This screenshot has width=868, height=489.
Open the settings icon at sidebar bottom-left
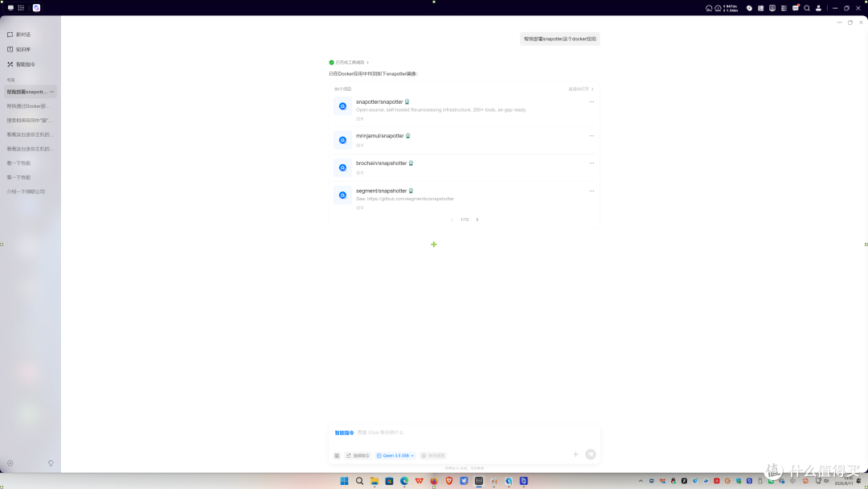[10, 463]
